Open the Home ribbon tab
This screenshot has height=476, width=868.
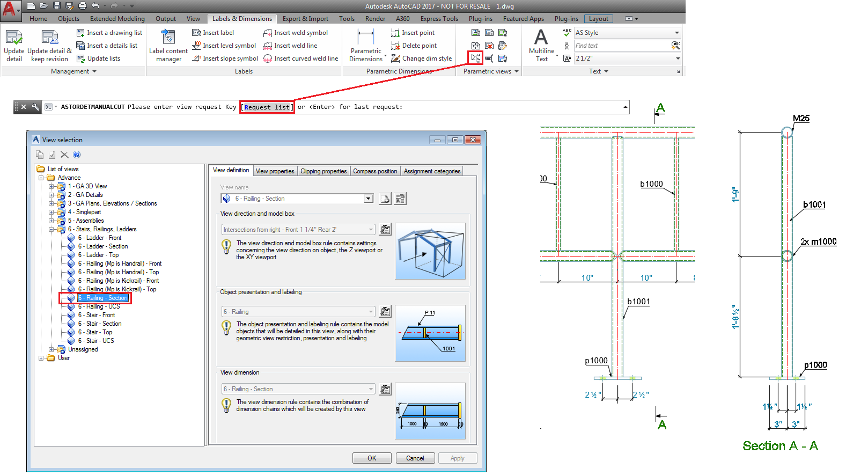coord(39,19)
